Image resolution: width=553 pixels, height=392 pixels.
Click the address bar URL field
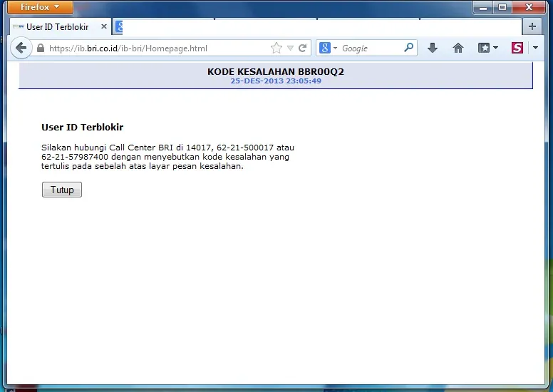[x=157, y=48]
